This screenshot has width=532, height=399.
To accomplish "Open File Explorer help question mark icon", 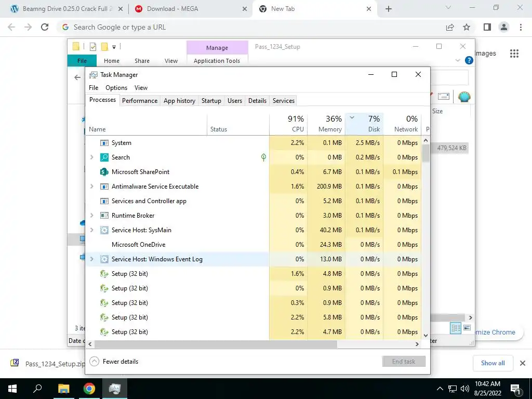I will coord(469,60).
